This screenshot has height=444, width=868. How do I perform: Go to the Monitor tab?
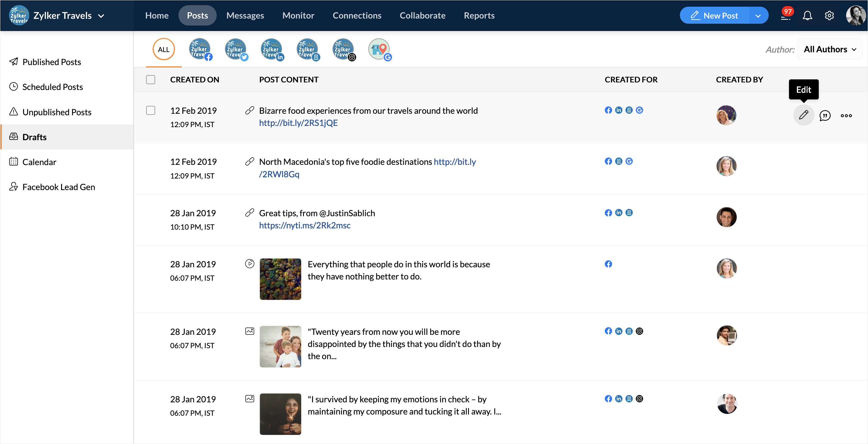(x=298, y=16)
